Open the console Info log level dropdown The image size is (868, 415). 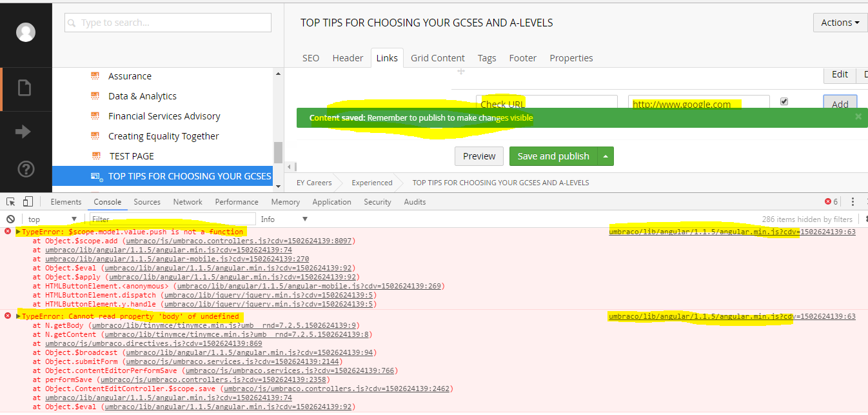(x=284, y=219)
